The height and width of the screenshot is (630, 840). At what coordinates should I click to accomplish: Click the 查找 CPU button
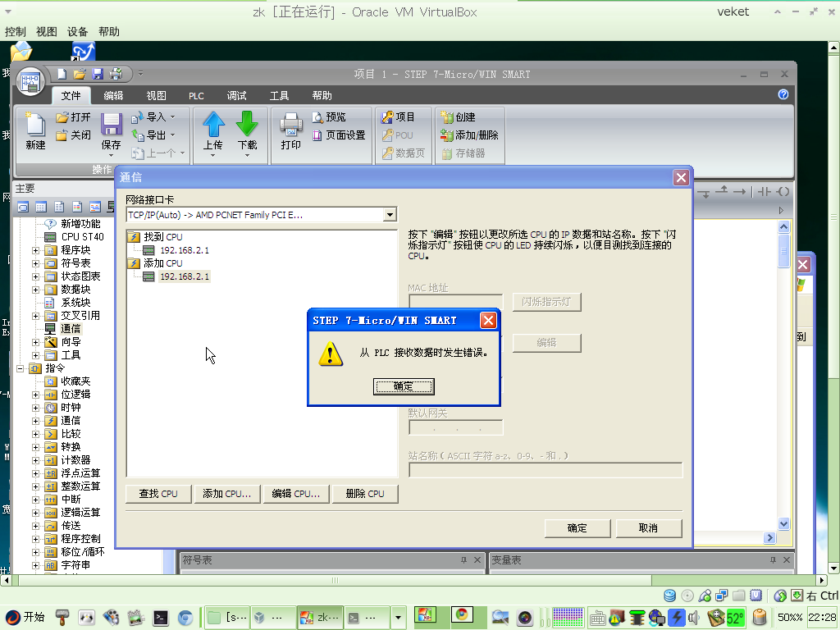tap(158, 493)
